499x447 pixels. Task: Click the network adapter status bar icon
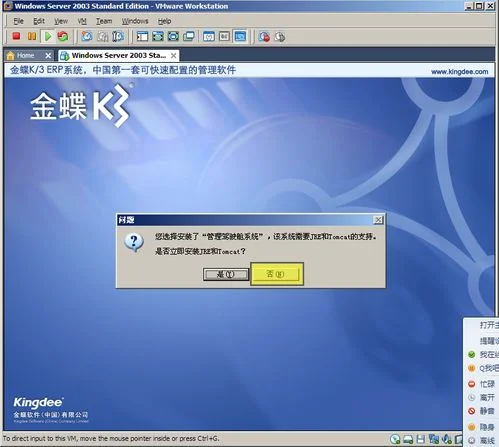pyautogui.click(x=434, y=439)
